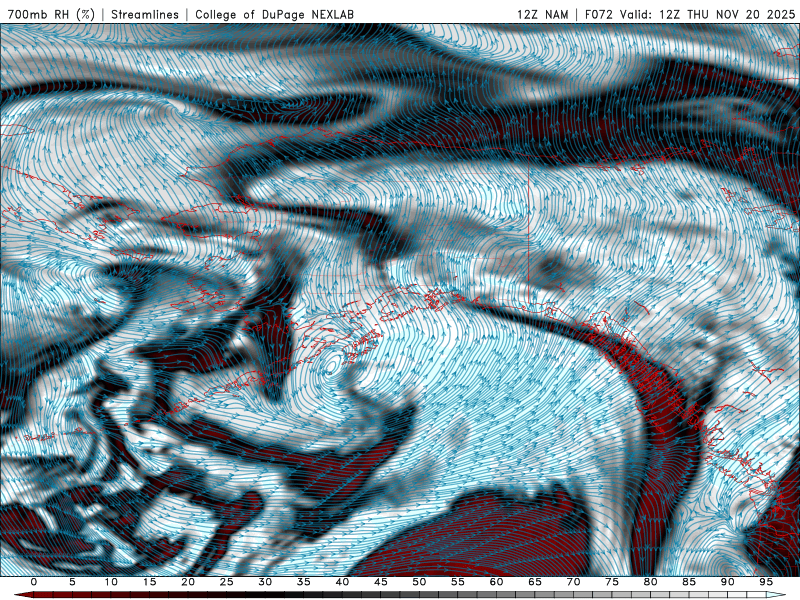Click the "45" label on color scale
The width and height of the screenshot is (800, 600).
tap(381, 582)
